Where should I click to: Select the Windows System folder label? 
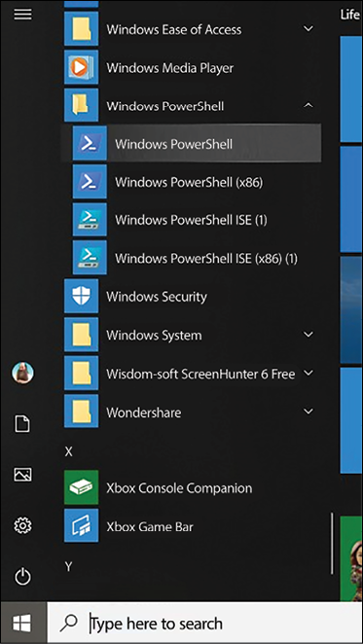pos(154,336)
